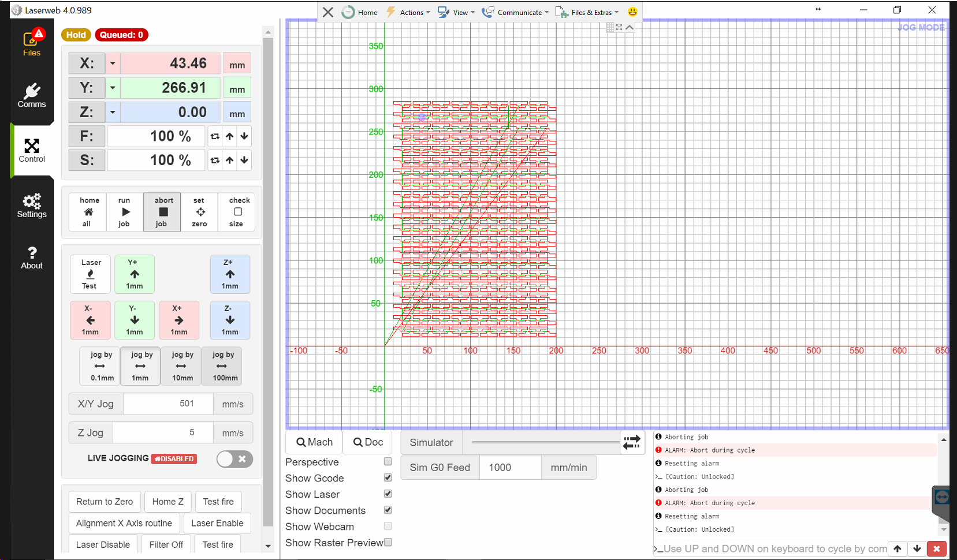The image size is (957, 560).
Task: Open the Comms sidebar panel
Action: 32,95
